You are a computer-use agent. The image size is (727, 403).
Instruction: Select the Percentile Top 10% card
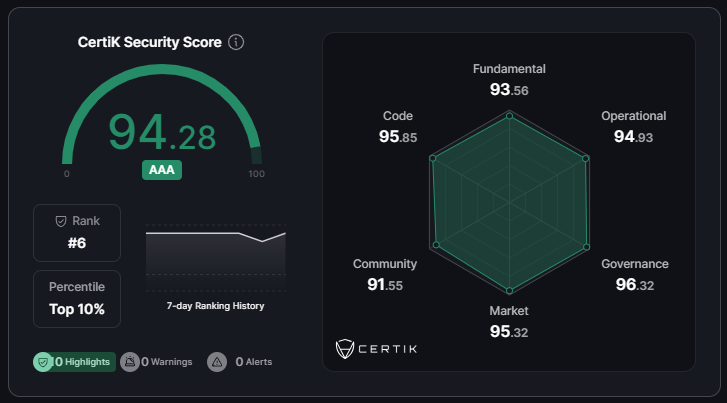pos(77,299)
